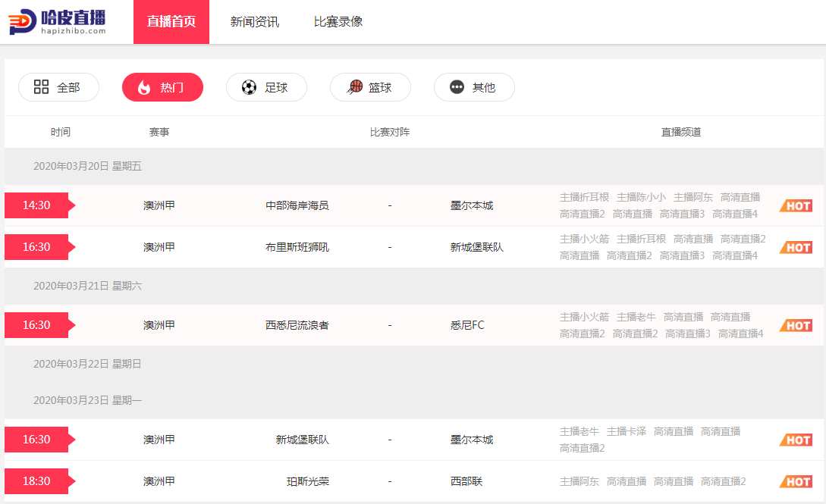Open 高清直播3 in 中部海岸海员 row
The width and height of the screenshot is (826, 504).
pyautogui.click(x=682, y=214)
